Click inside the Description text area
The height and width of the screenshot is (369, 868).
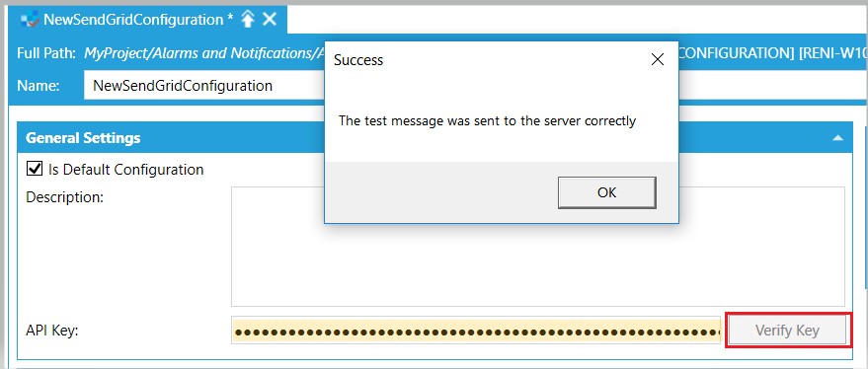click(x=538, y=247)
